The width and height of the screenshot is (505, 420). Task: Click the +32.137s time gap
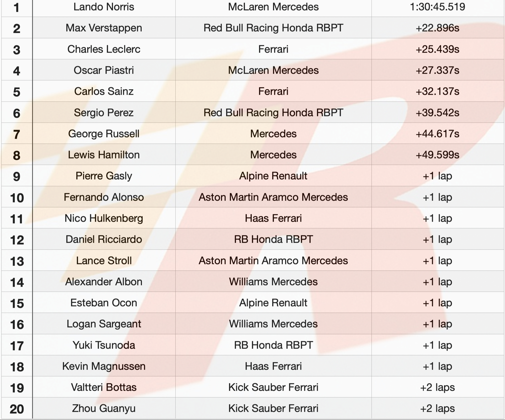437,91
